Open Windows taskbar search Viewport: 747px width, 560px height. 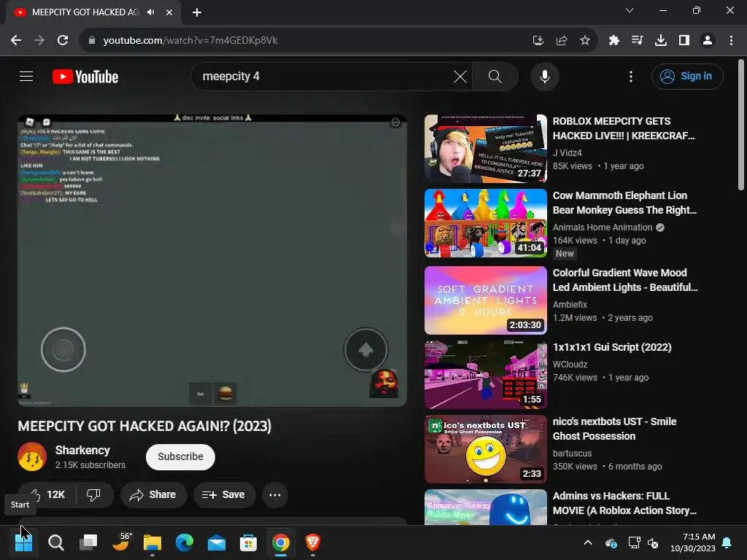(x=55, y=542)
